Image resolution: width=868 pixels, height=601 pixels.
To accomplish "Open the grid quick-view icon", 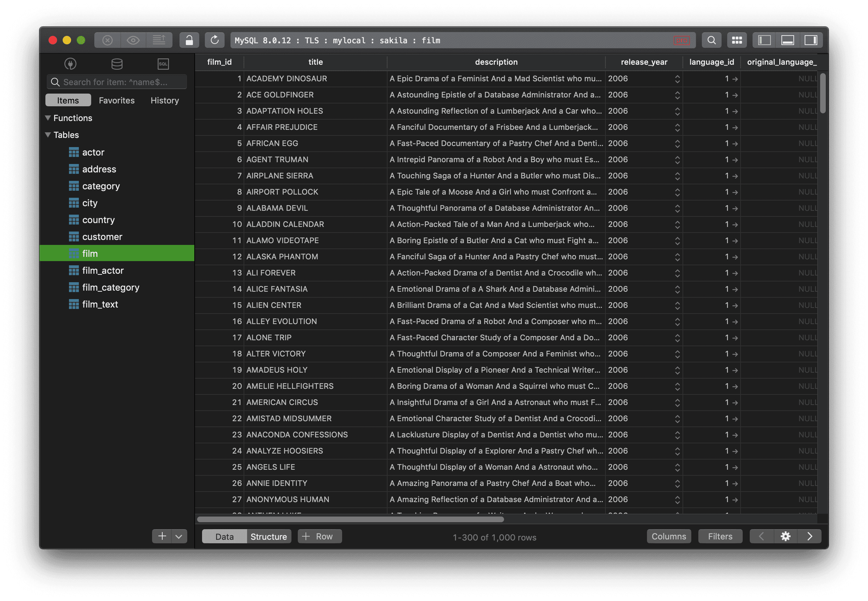I will point(737,40).
